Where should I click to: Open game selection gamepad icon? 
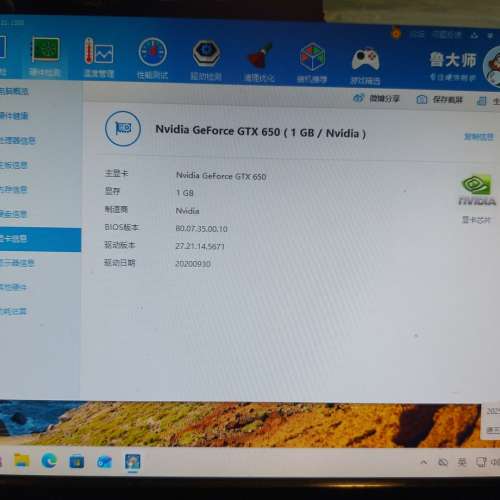[365, 59]
